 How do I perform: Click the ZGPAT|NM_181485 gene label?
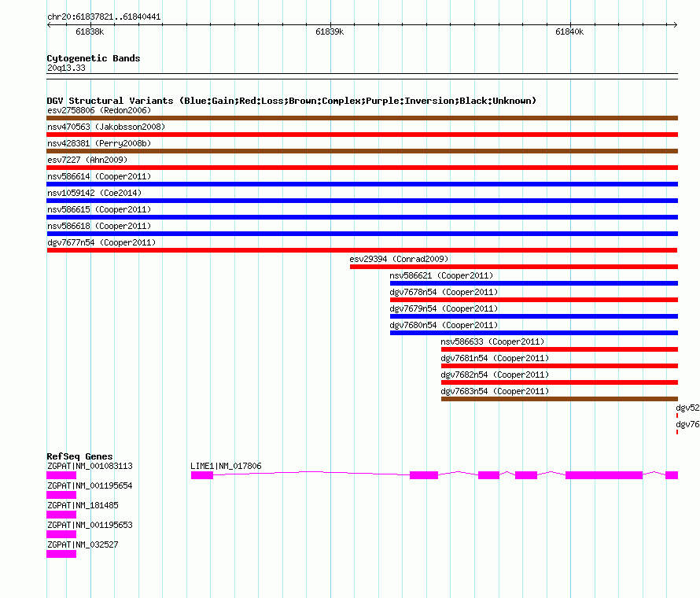tap(83, 505)
